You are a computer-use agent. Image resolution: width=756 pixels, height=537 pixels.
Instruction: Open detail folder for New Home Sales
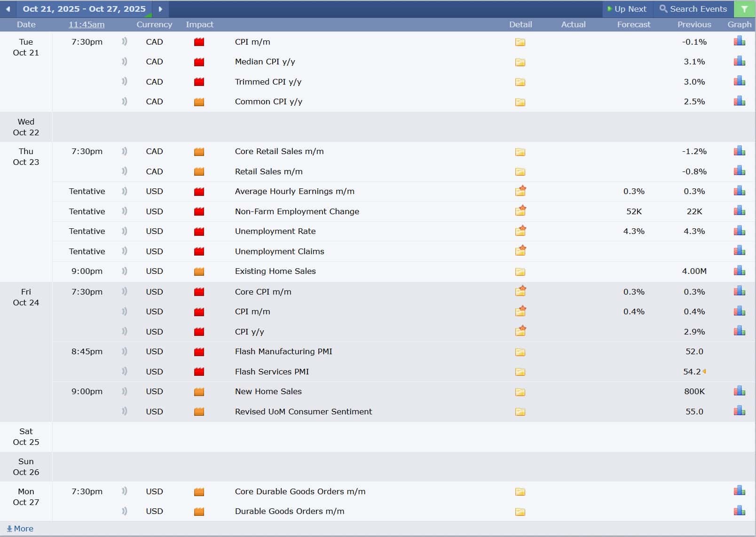(x=520, y=392)
